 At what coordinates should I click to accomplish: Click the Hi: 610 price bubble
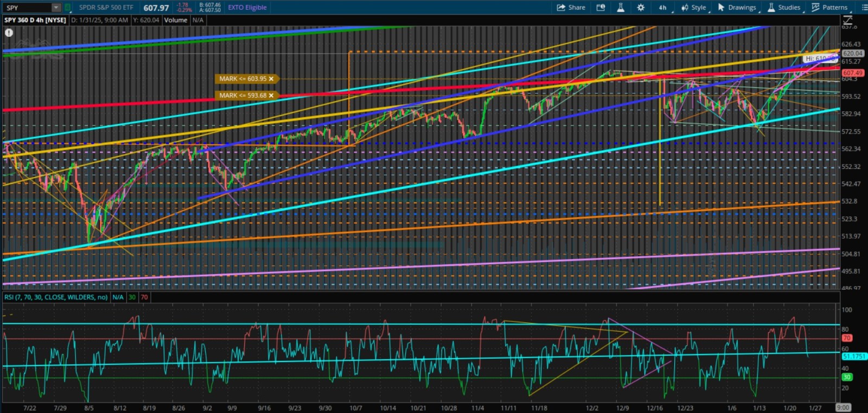point(819,58)
